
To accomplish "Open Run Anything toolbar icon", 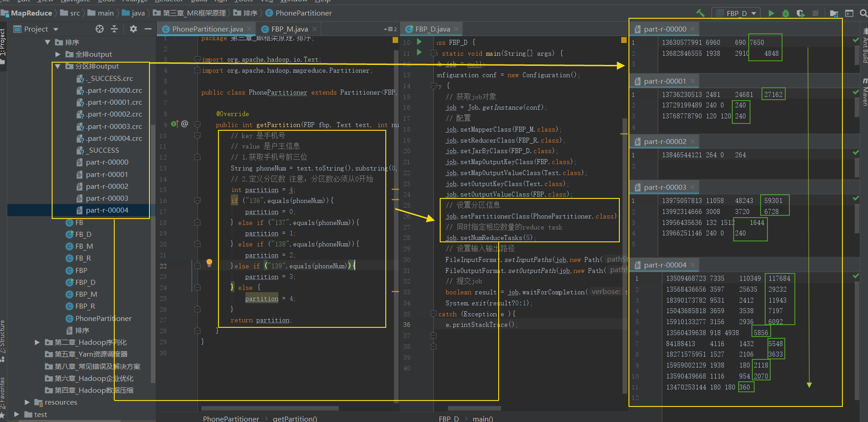I will tap(849, 13).
